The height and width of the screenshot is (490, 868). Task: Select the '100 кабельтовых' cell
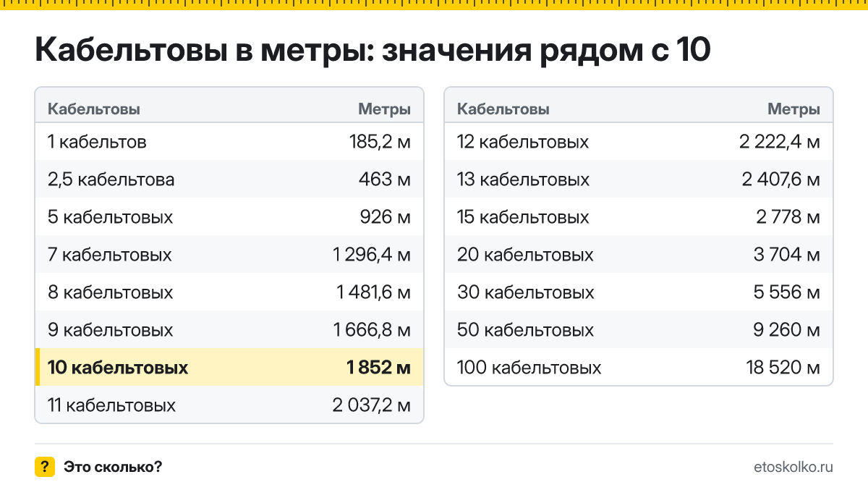[x=529, y=368]
